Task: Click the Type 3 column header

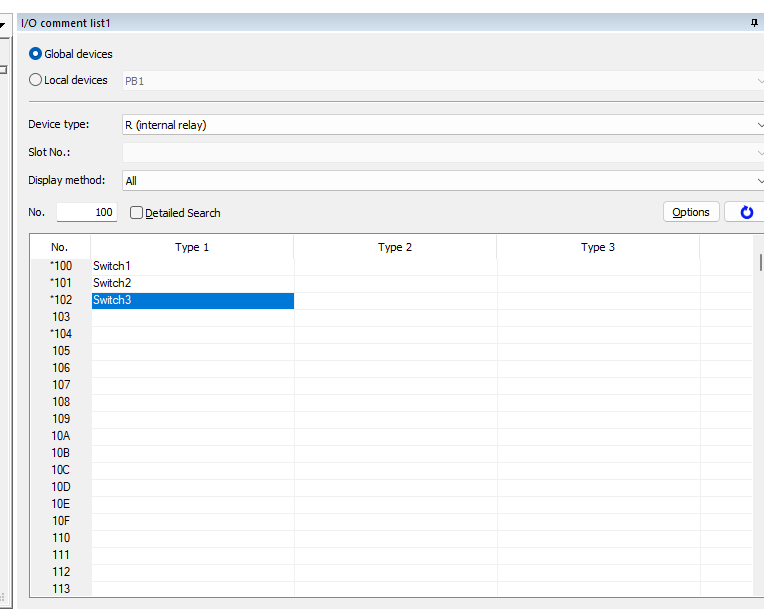Action: (598, 247)
